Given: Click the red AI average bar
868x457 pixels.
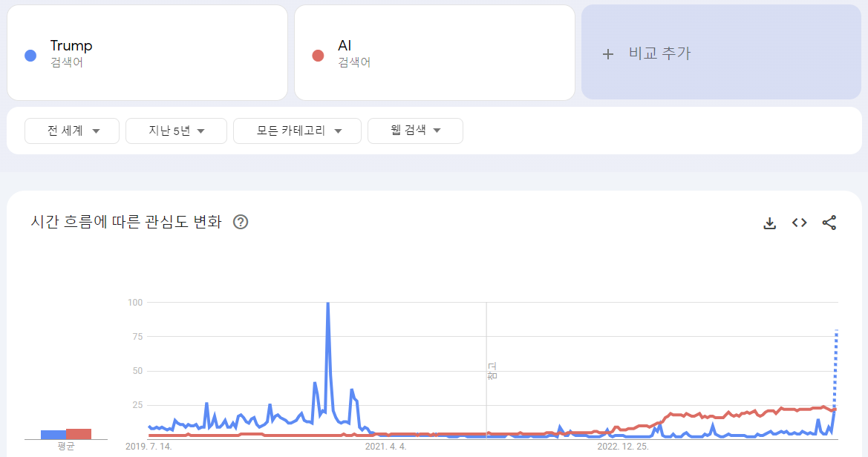Looking at the screenshot, I should (79, 434).
